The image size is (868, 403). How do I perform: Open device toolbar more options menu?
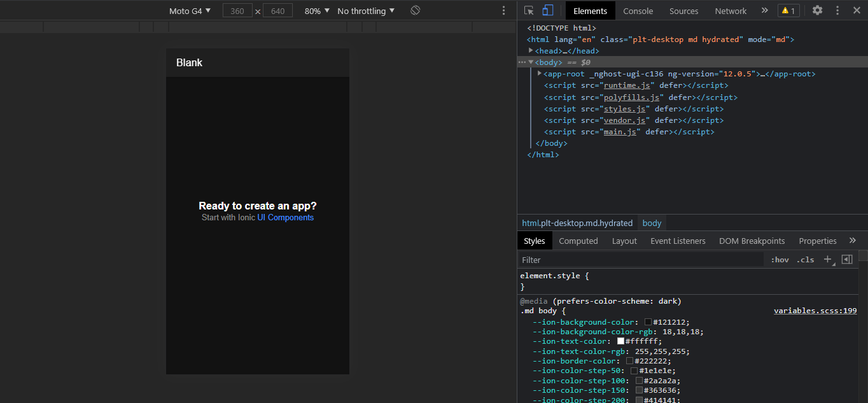[x=504, y=10]
